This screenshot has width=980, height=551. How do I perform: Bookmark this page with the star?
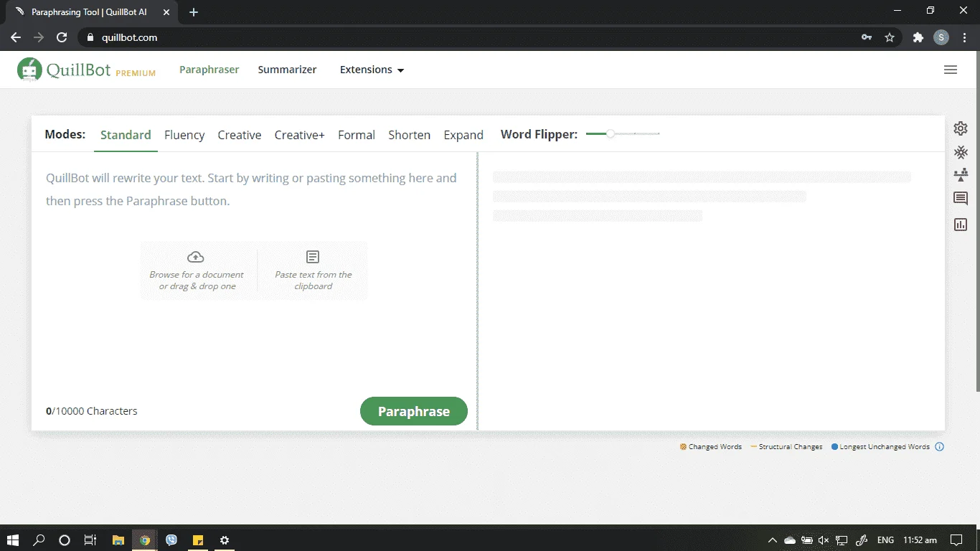pos(890,37)
